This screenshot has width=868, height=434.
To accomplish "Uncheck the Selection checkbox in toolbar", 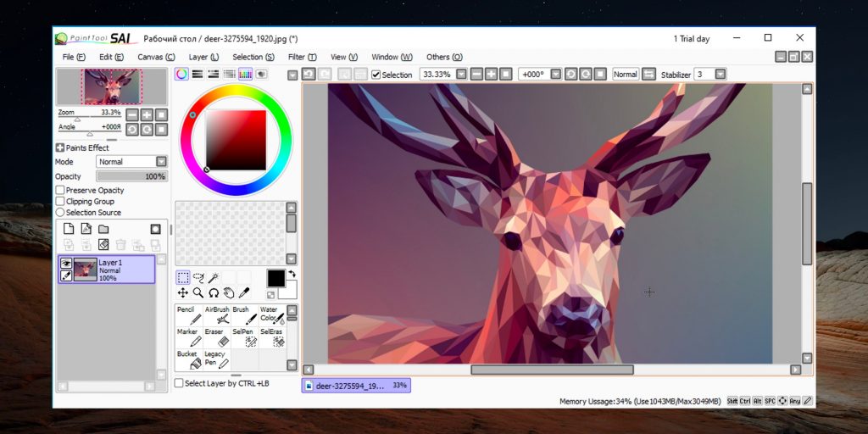I will pyautogui.click(x=376, y=75).
